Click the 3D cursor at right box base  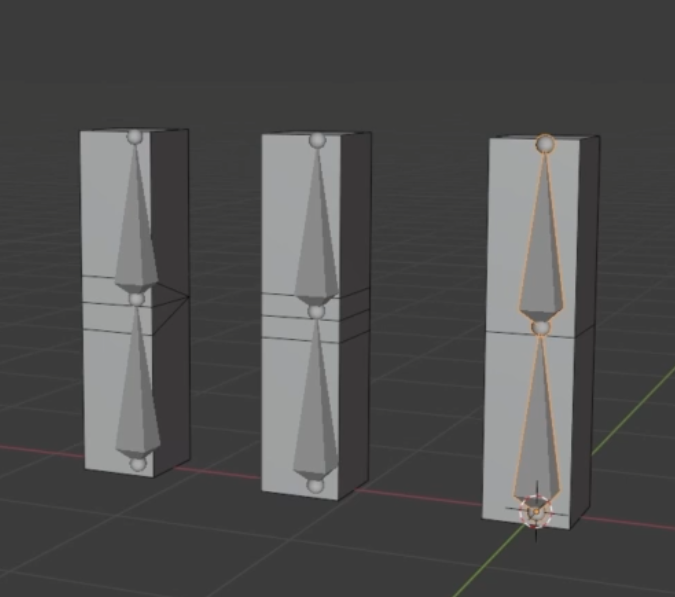(536, 511)
